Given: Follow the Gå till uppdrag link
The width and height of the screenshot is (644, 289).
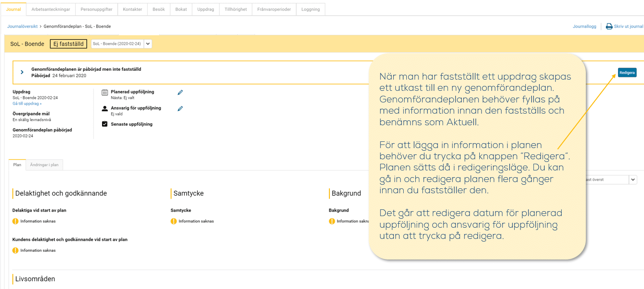Looking at the screenshot, I should click(x=27, y=103).
